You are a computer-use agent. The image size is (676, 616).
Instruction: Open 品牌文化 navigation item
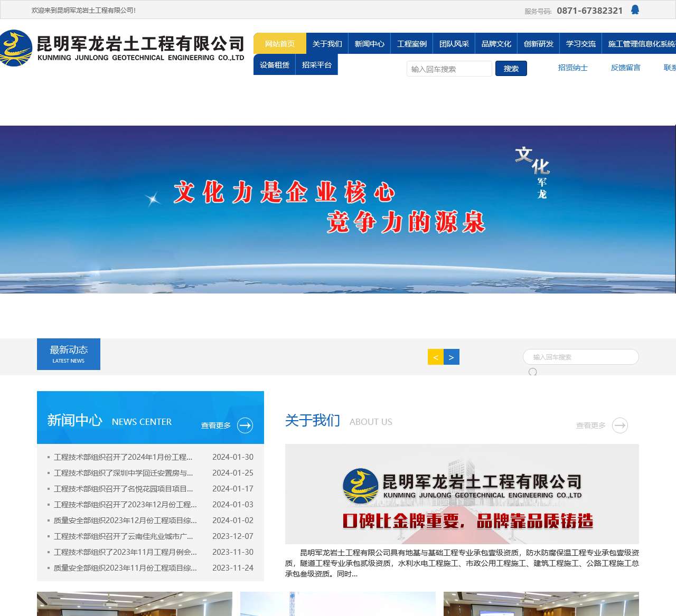tap(496, 44)
